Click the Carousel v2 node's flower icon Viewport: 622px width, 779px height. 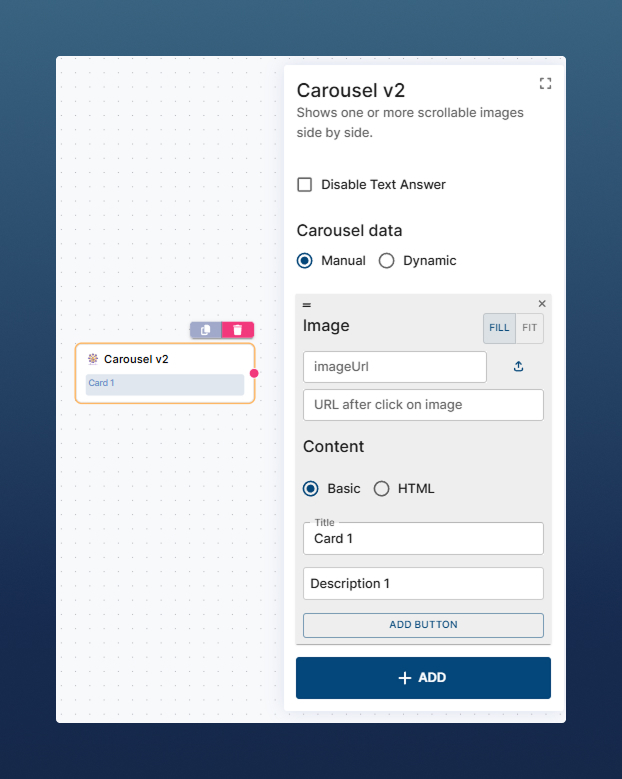(x=93, y=359)
